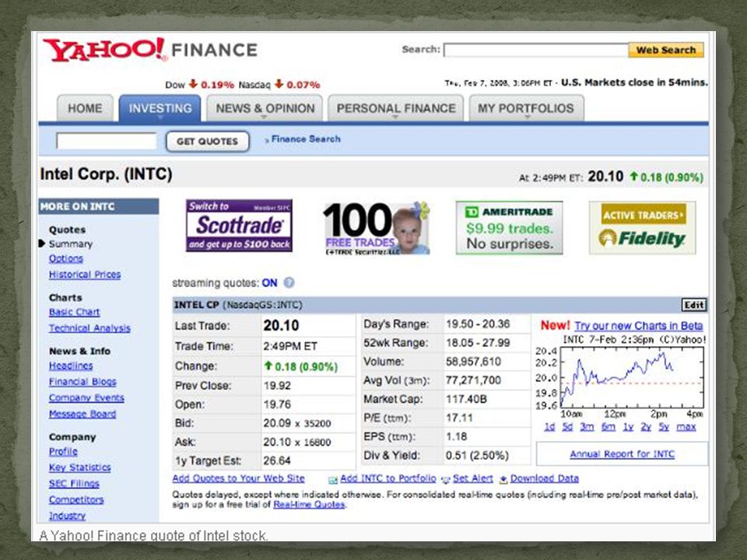Open the Real-time Quotes trial link
The image size is (747, 560).
pyautogui.click(x=309, y=504)
